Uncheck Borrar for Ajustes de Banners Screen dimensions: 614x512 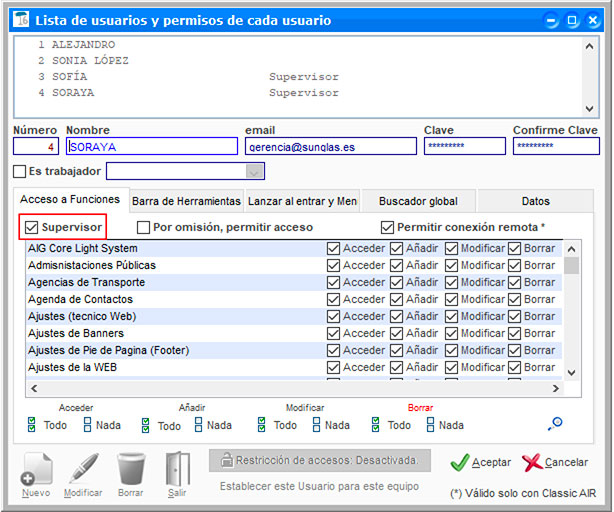pyautogui.click(x=514, y=333)
